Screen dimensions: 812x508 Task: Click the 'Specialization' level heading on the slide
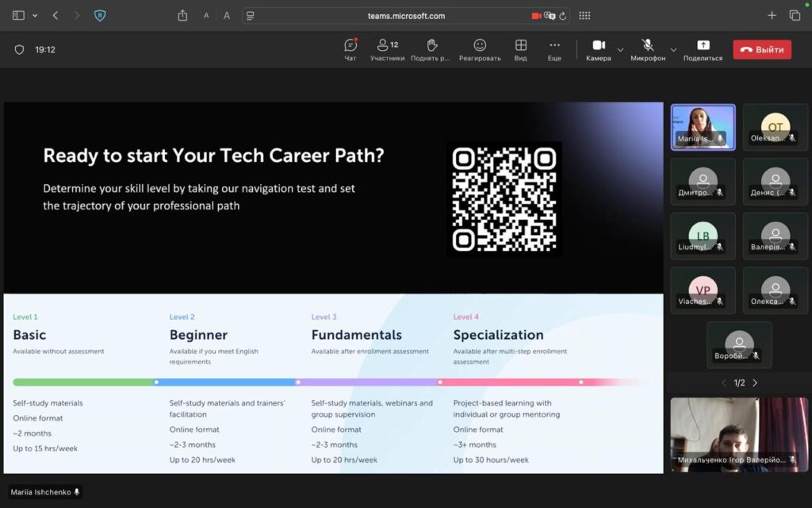pyautogui.click(x=498, y=336)
